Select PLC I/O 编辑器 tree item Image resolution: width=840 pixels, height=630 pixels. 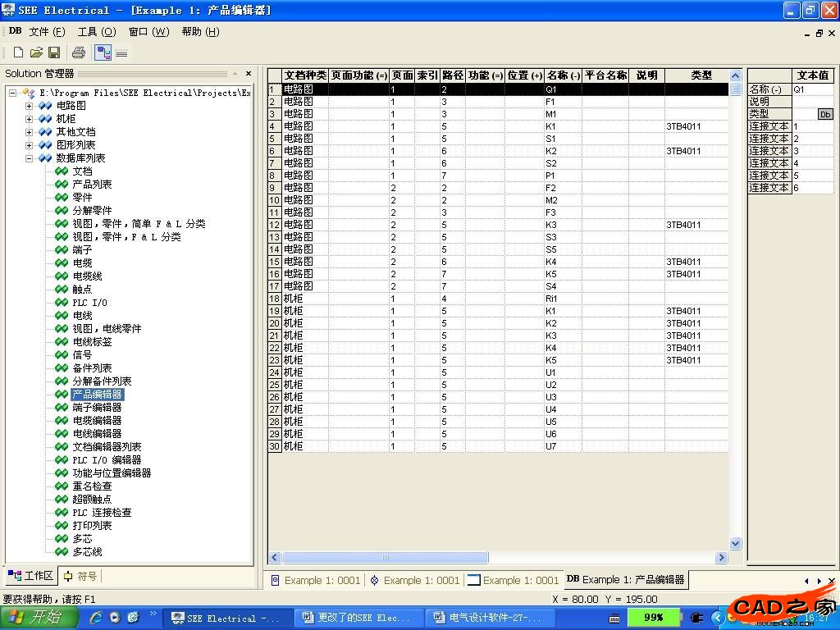(107, 460)
